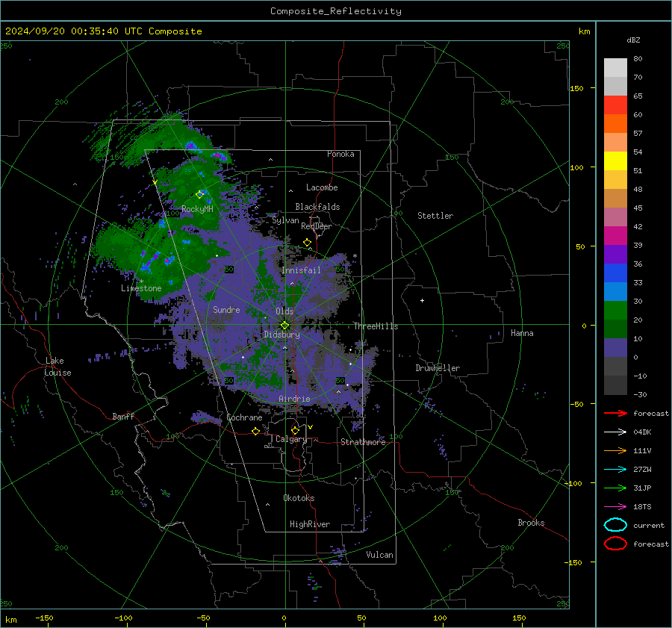
Task: Select the lightest gray 70-80 dBZ swatch
Action: pyautogui.click(x=615, y=67)
